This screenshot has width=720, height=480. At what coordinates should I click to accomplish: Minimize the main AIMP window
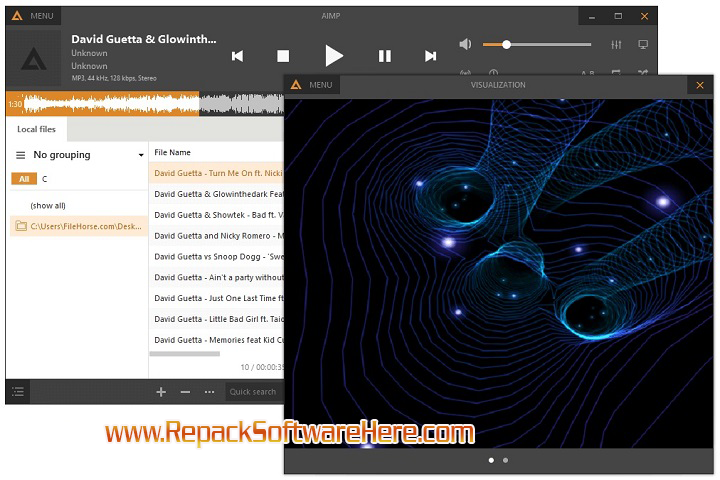[x=592, y=16]
